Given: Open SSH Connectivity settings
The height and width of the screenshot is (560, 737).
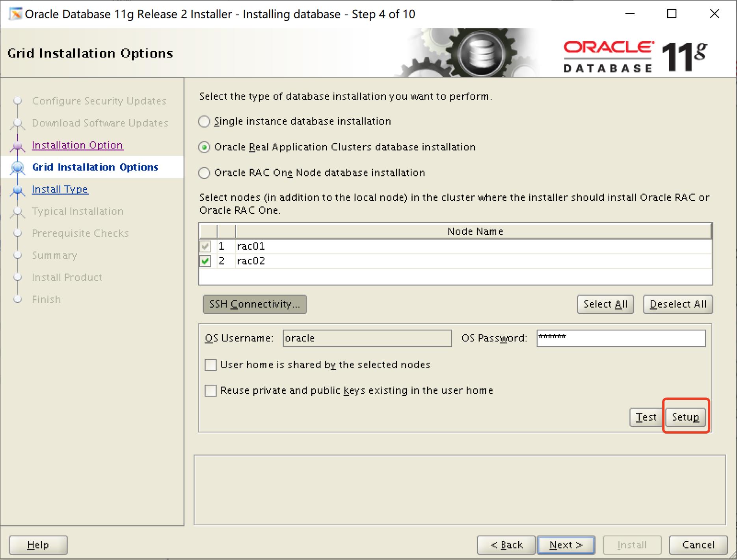Looking at the screenshot, I should pyautogui.click(x=255, y=304).
